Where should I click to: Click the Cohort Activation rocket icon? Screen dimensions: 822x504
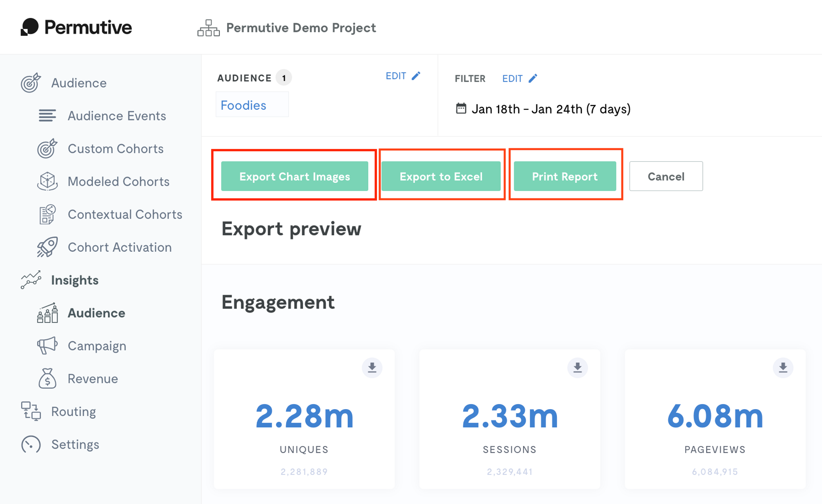click(x=47, y=247)
